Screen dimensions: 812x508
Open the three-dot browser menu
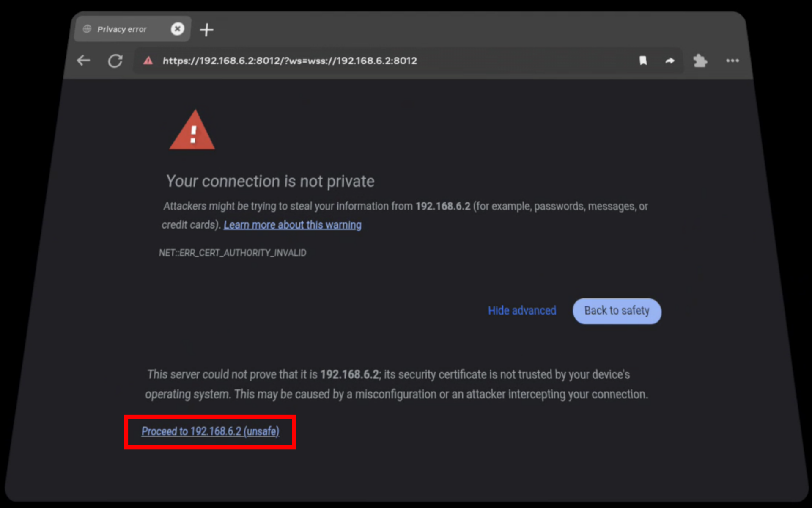(732, 61)
